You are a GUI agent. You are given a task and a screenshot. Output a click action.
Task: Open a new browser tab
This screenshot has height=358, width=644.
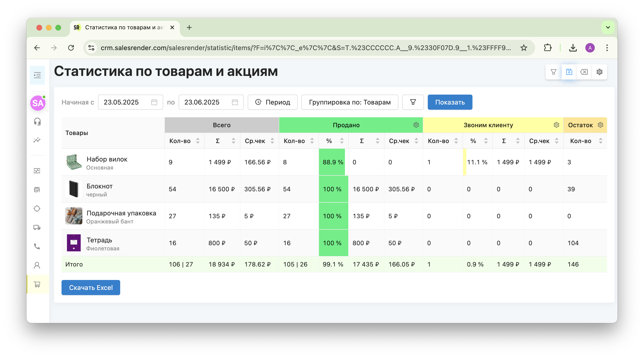[189, 27]
